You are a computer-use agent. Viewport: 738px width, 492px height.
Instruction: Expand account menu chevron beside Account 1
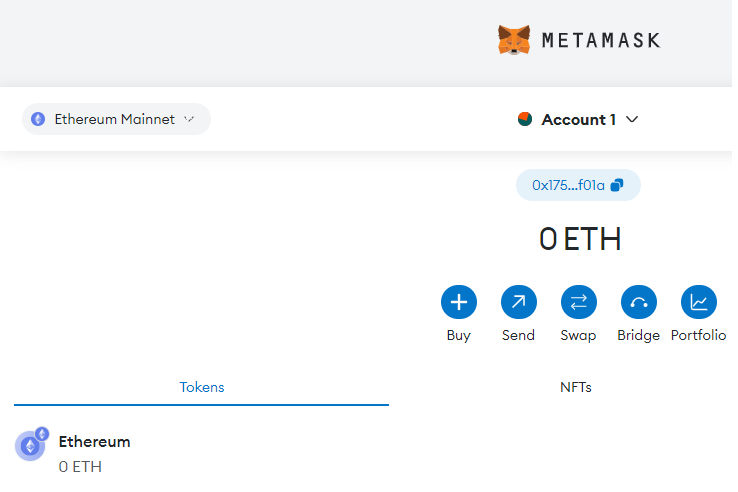click(x=632, y=120)
